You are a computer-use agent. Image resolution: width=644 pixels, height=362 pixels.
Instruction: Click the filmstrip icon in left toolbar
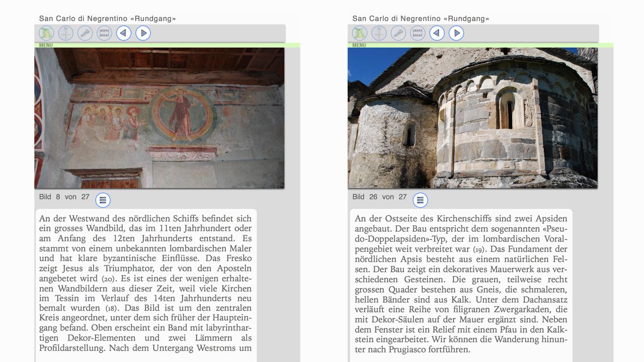[104, 33]
